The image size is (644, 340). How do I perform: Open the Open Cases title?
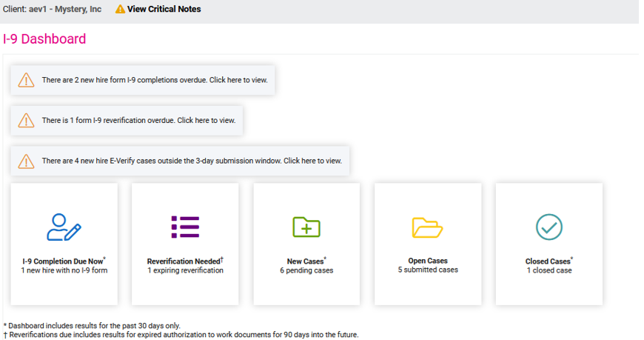tap(428, 261)
